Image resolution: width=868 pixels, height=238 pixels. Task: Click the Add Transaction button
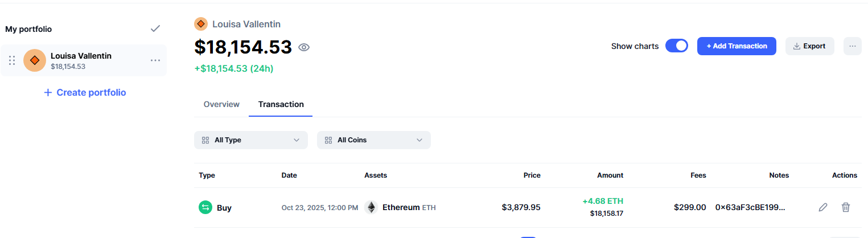pyautogui.click(x=737, y=46)
